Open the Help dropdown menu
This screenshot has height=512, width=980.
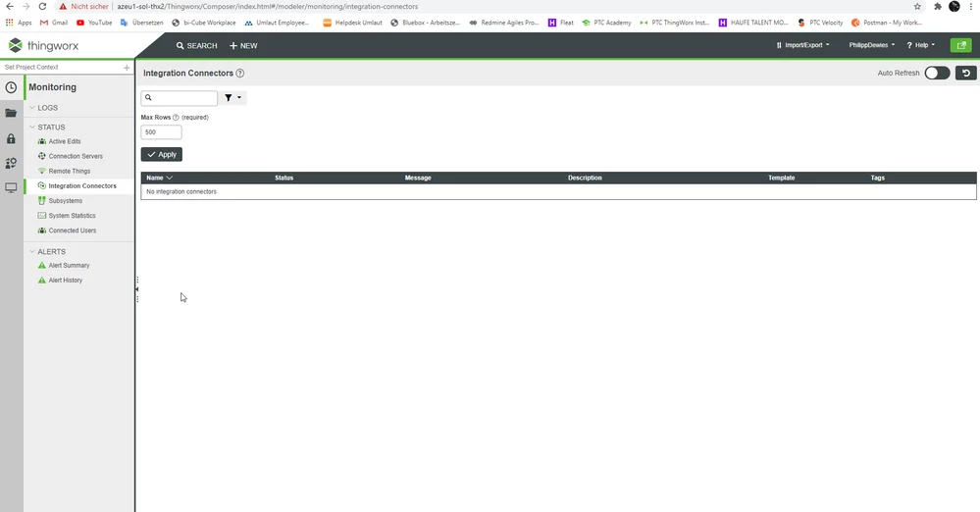pyautogui.click(x=921, y=45)
